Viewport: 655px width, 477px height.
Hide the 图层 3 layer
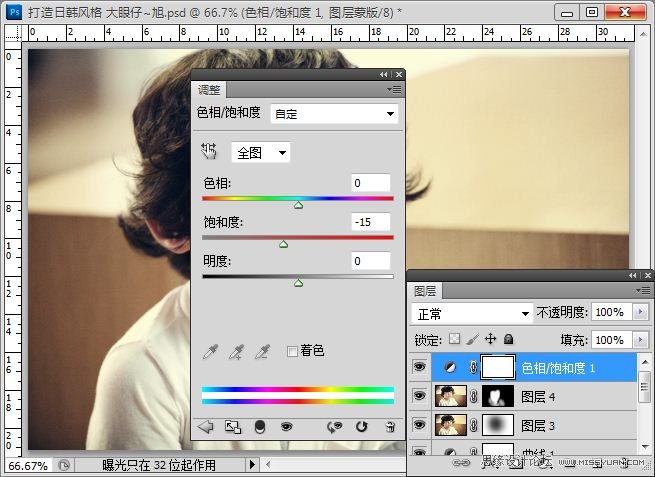tap(419, 425)
